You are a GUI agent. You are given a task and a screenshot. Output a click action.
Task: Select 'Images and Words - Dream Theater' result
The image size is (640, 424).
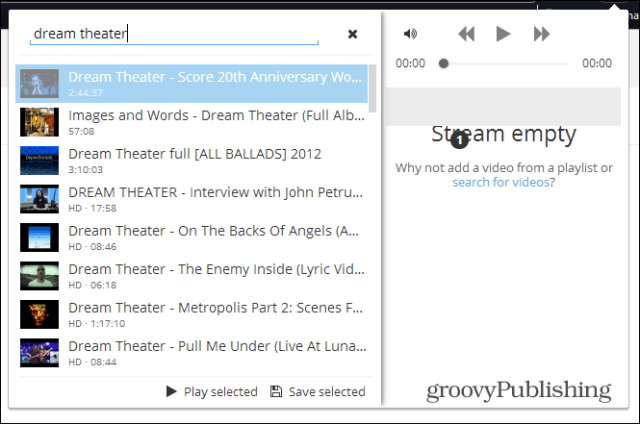pos(191,122)
